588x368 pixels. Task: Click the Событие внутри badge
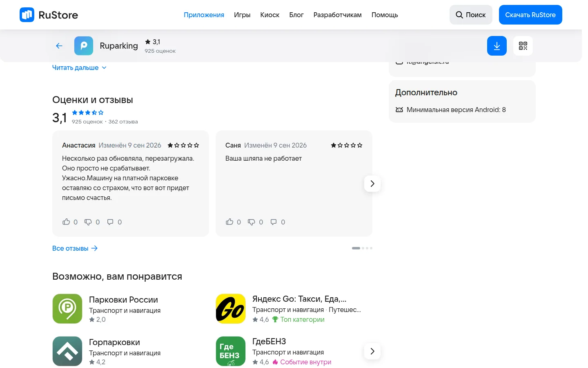[302, 362]
